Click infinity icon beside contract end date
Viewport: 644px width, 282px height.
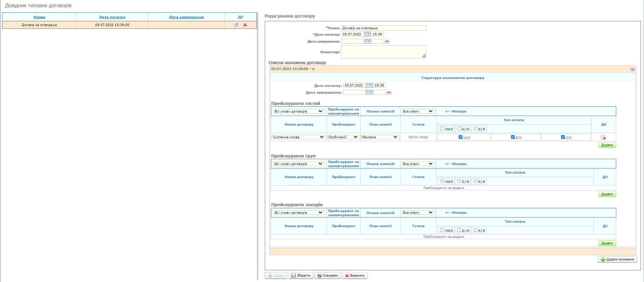point(387,41)
